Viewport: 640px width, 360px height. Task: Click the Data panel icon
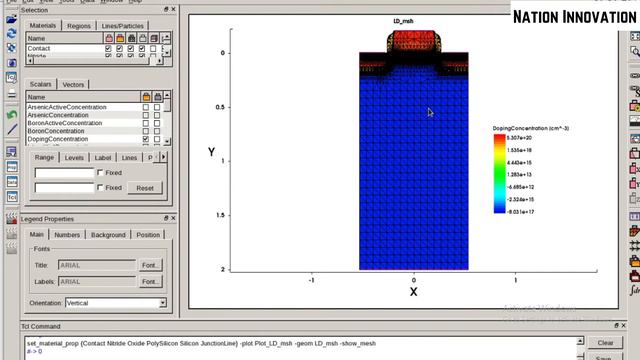tap(11, 182)
